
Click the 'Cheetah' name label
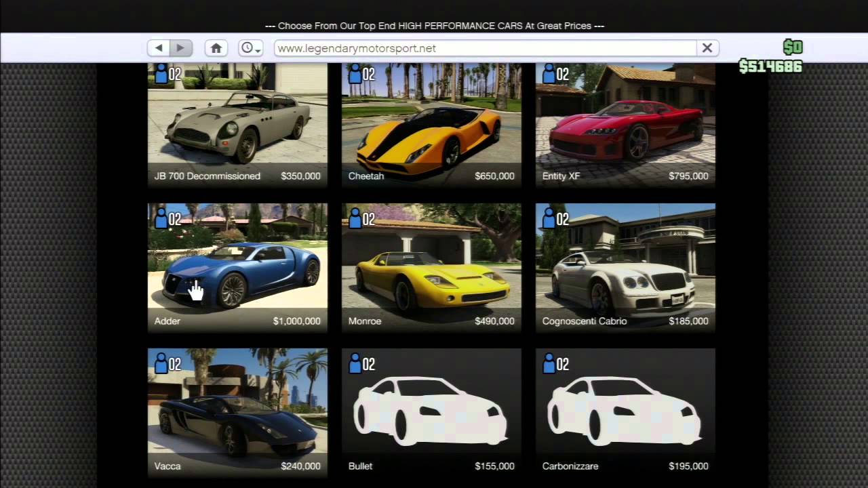pyautogui.click(x=366, y=176)
